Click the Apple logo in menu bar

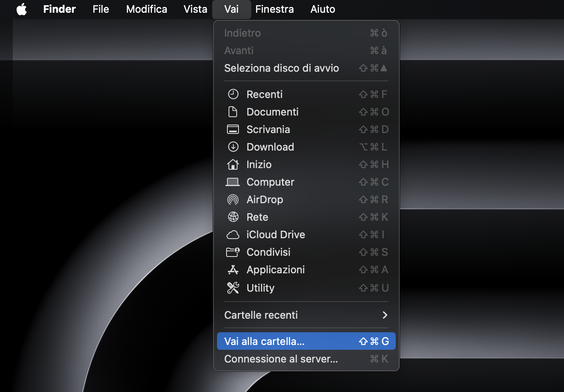coord(22,9)
